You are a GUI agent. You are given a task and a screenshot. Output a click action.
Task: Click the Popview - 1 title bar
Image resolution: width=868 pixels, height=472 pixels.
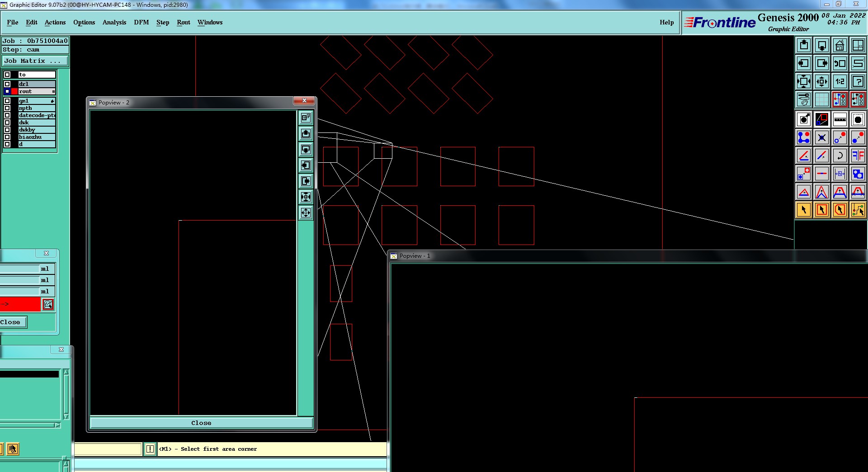click(x=628, y=256)
